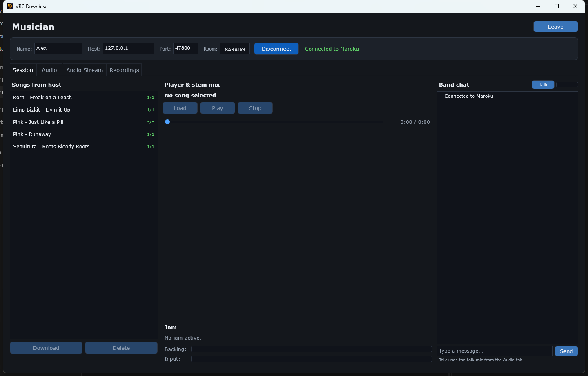Click the Room code field 8ARAUG
Viewport: 588px width, 376px height.
235,49
